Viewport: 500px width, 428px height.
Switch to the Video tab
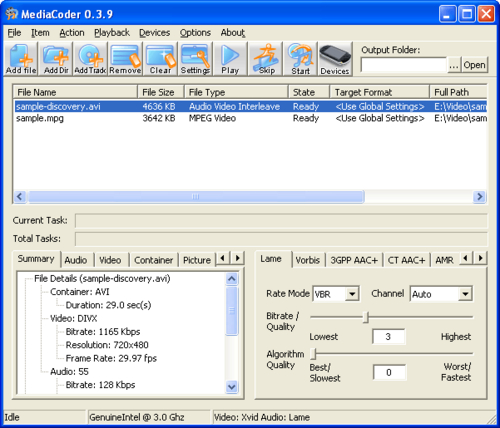click(x=110, y=260)
